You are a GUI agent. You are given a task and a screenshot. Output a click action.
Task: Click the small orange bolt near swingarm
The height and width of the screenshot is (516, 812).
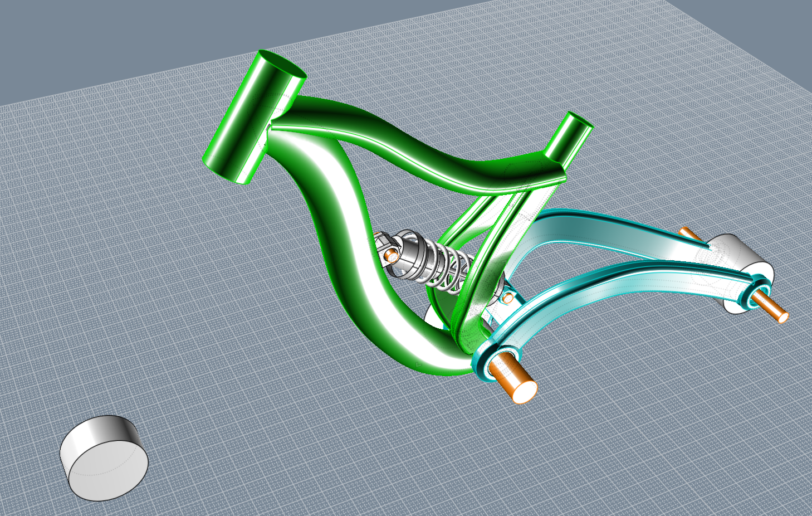(x=507, y=298)
